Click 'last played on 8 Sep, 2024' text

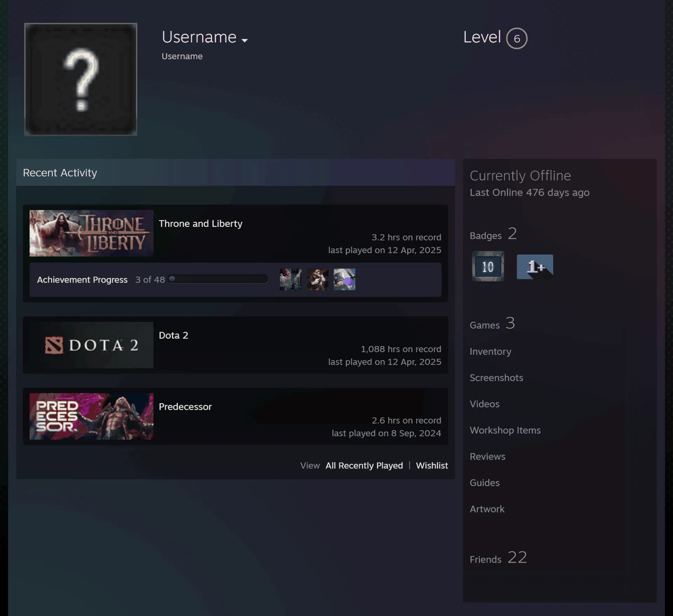386,433
